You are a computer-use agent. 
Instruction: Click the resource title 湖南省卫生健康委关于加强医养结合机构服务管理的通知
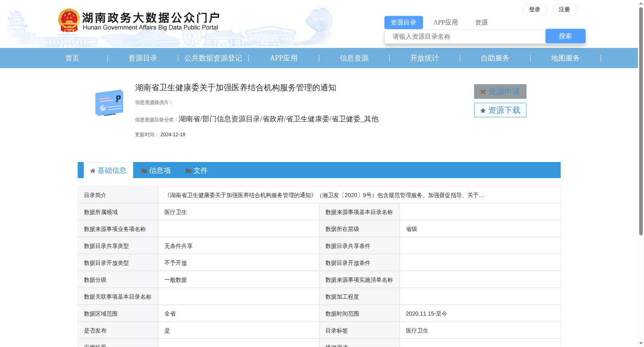[x=235, y=88]
